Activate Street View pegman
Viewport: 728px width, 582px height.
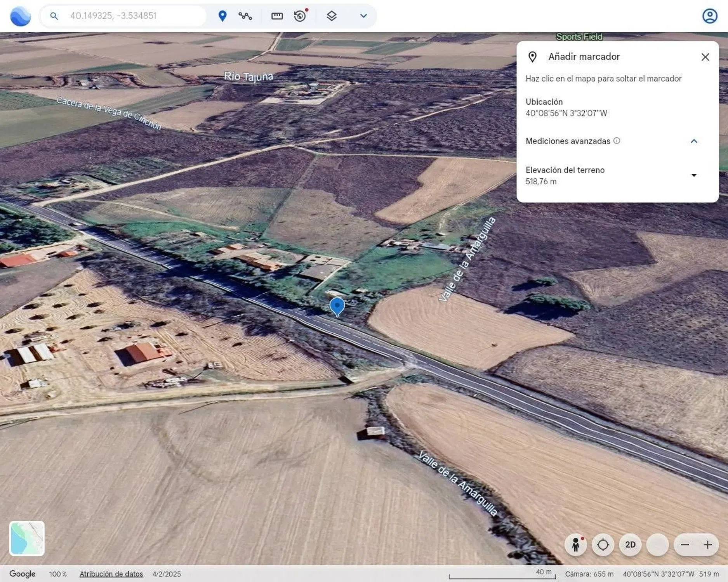pyautogui.click(x=575, y=544)
